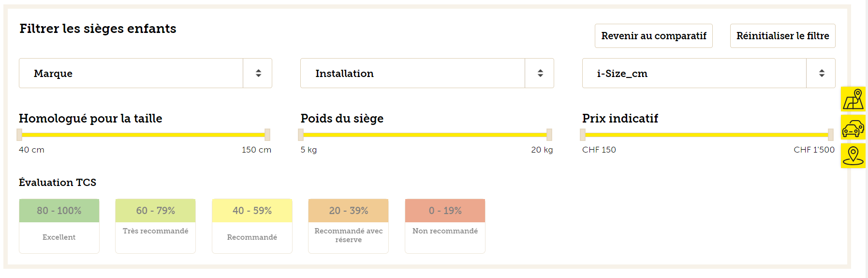Click the yellow location pin icon
This screenshot has height=278, width=868.
853,156
